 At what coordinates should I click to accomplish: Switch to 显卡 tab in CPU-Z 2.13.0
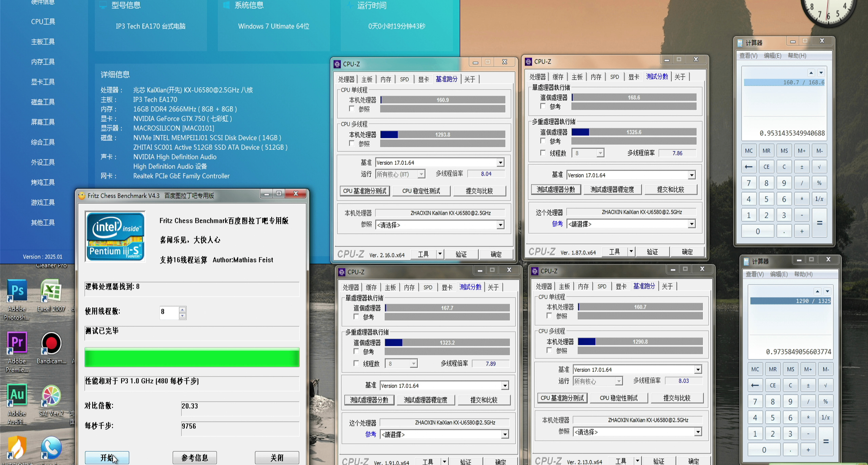click(621, 286)
